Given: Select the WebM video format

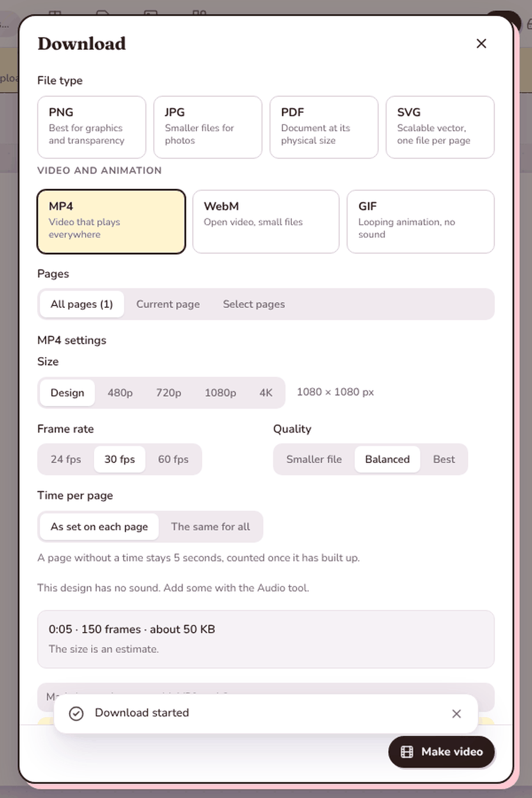Looking at the screenshot, I should click(266, 222).
